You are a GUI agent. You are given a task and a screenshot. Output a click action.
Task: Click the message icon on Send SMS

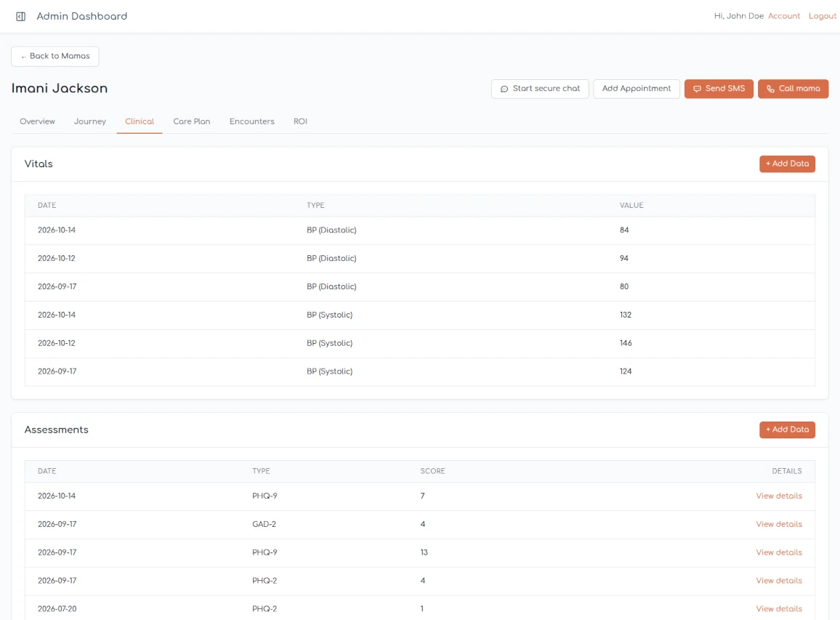697,89
